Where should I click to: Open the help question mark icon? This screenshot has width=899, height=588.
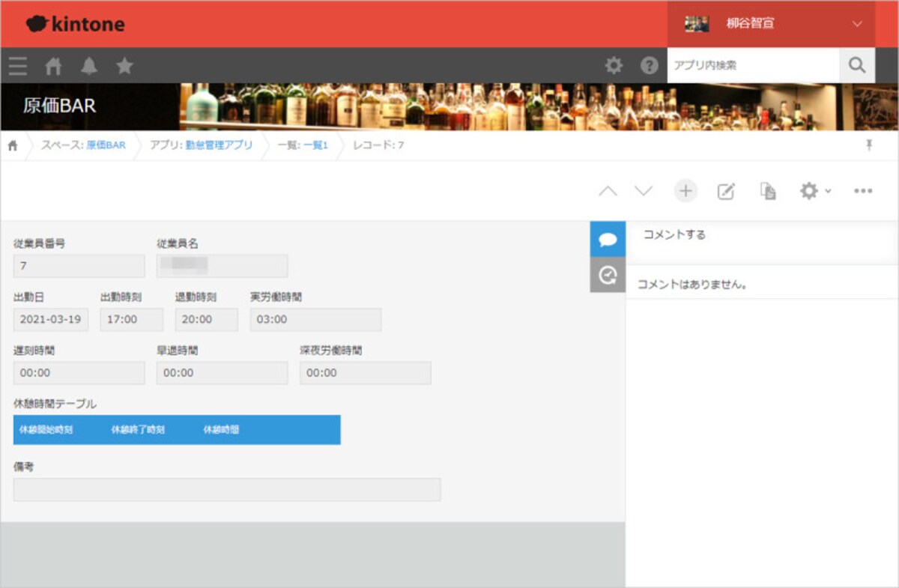click(650, 66)
